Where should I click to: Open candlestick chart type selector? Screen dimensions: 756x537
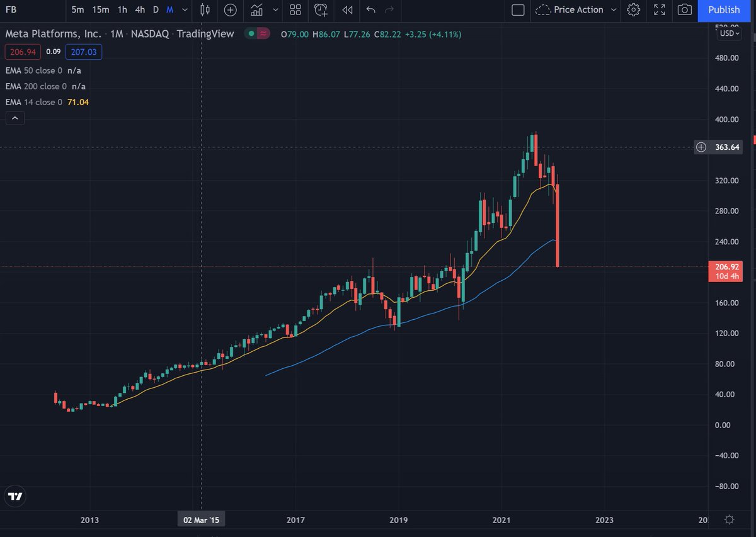point(203,9)
